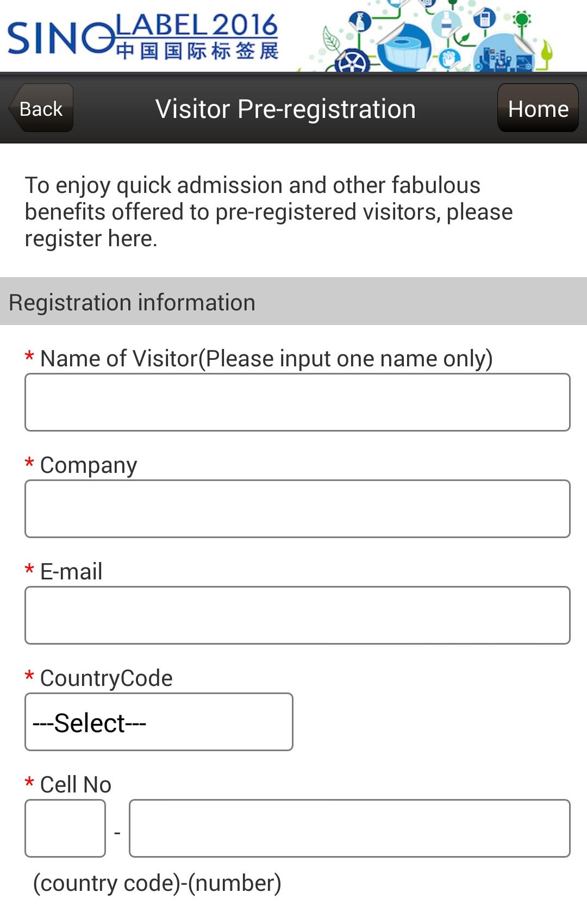Image resolution: width=587 pixels, height=924 pixels.
Task: Go to Home from the header
Action: click(538, 108)
